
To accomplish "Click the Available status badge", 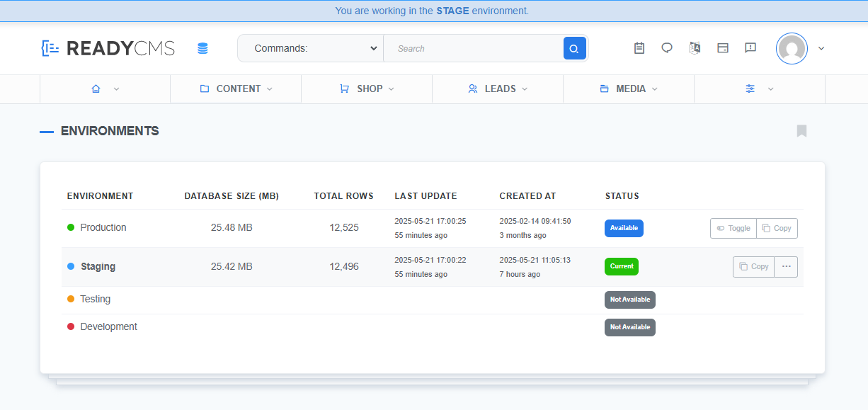I will pyautogui.click(x=624, y=228).
